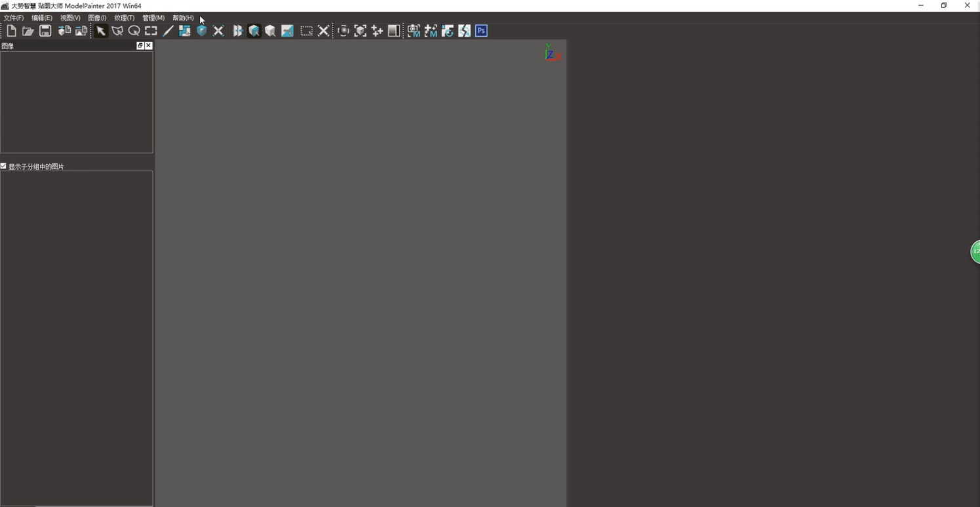Select the line drawing tool

(x=168, y=30)
